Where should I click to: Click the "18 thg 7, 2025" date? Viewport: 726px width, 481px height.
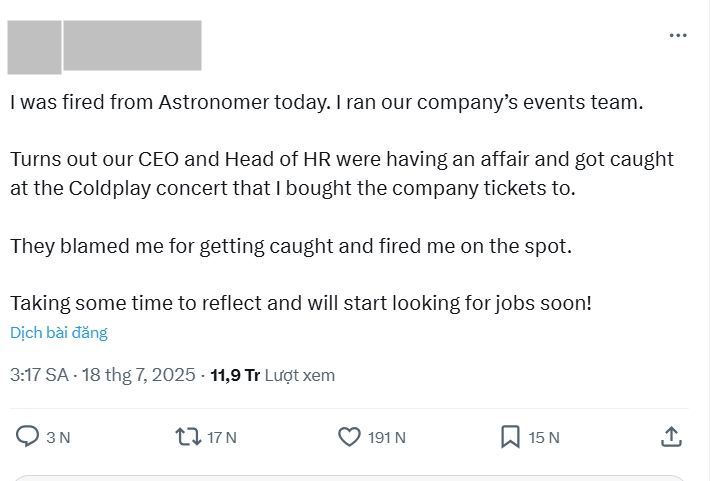coord(138,375)
